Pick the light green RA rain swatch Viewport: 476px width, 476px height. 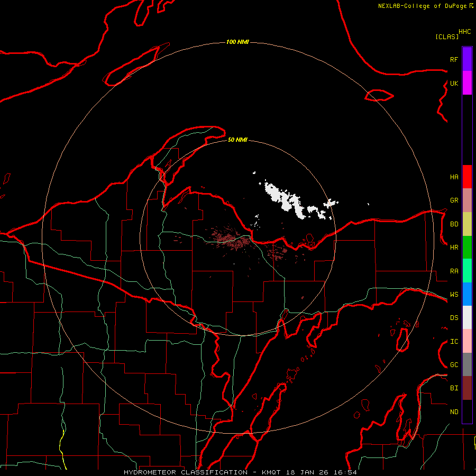467,271
